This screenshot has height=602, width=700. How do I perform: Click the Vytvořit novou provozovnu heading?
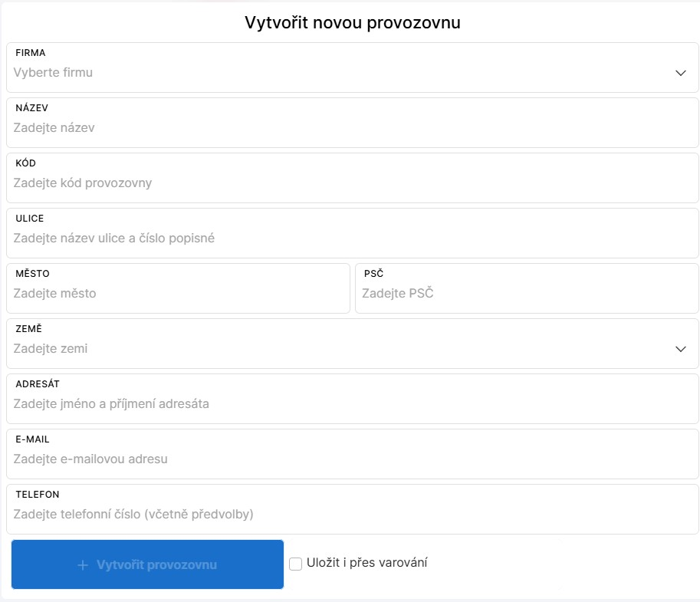pyautogui.click(x=352, y=22)
